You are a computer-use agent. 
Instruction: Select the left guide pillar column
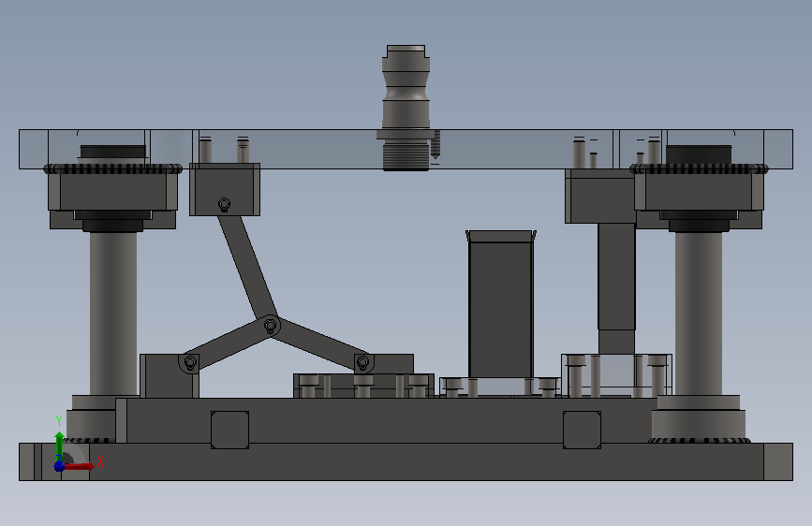(x=113, y=314)
